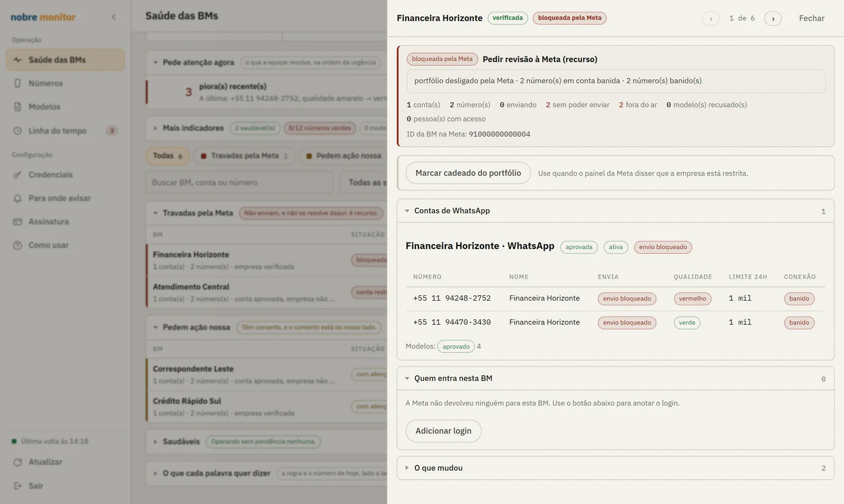Click the Números phone icon
This screenshot has height=504, width=844.
(18, 83)
